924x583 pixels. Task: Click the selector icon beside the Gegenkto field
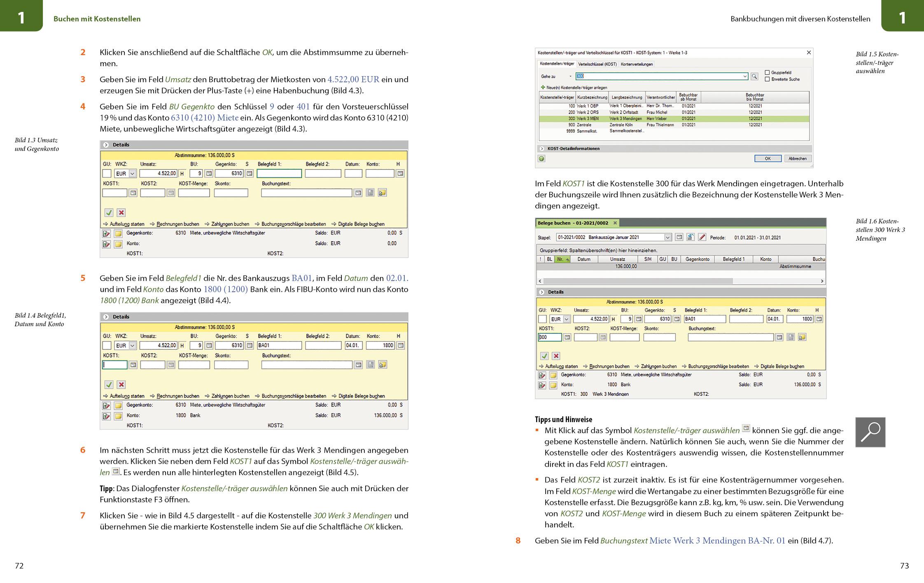click(x=677, y=319)
